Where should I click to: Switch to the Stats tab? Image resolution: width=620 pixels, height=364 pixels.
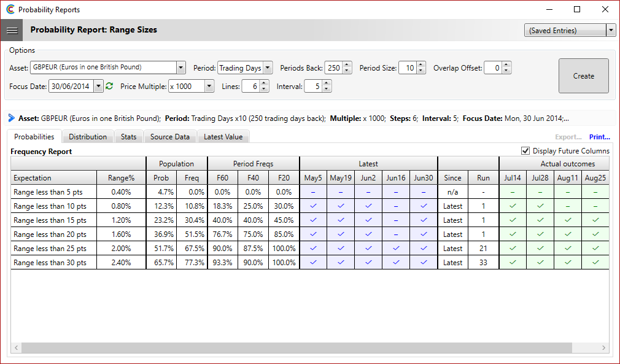[128, 136]
